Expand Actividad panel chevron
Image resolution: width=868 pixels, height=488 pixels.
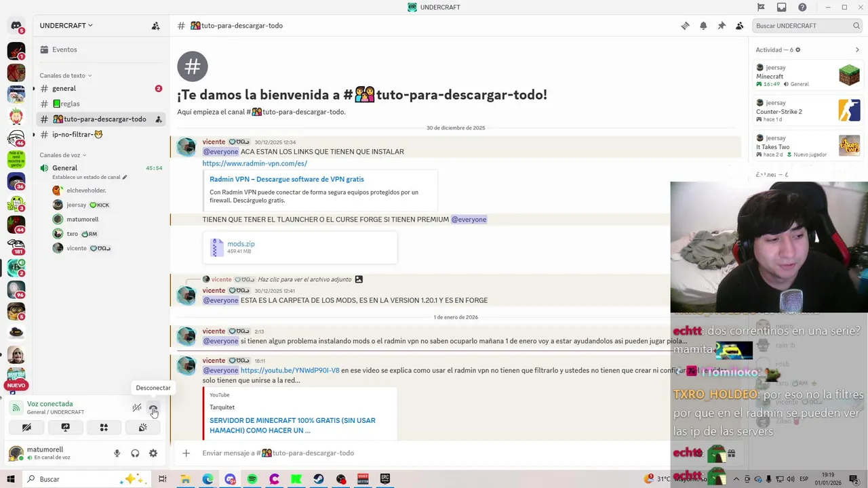pos(857,49)
